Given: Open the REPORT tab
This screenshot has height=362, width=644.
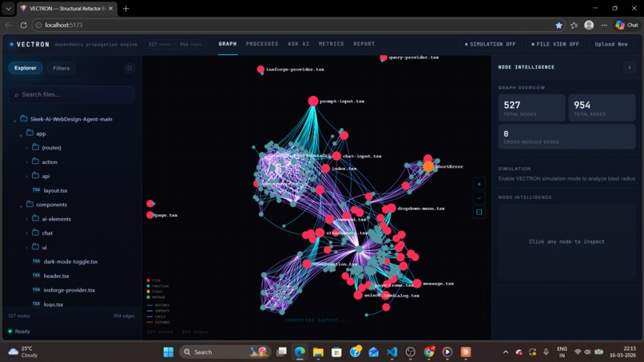Looking at the screenshot, I should (364, 44).
